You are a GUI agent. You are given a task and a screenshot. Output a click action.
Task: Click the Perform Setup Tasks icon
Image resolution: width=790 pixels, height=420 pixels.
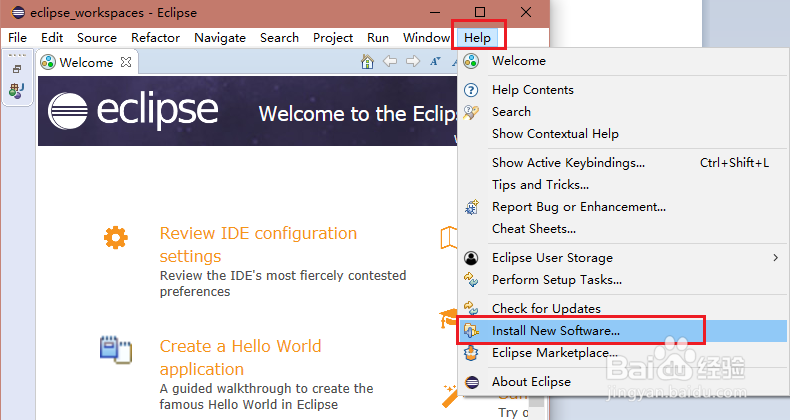click(x=471, y=279)
